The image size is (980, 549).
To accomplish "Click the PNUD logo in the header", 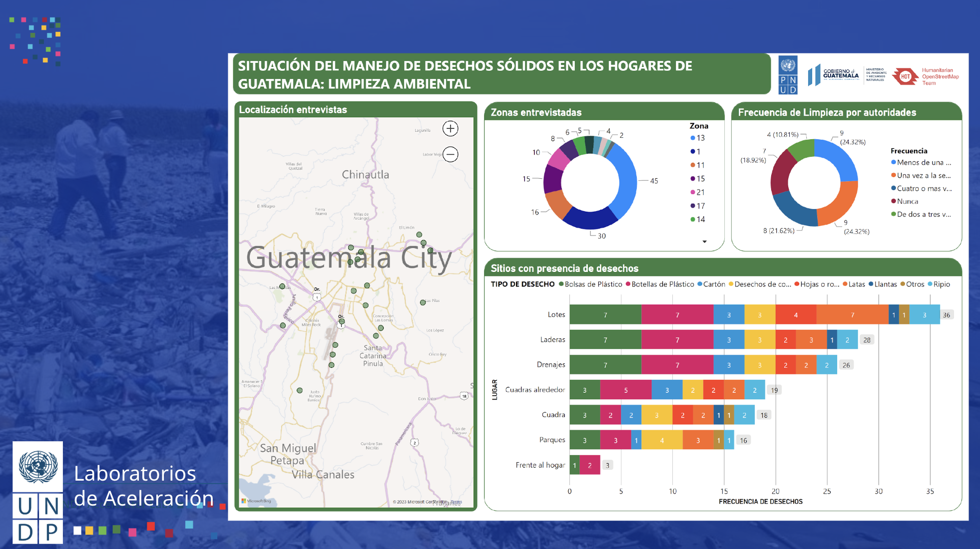I will [788, 75].
